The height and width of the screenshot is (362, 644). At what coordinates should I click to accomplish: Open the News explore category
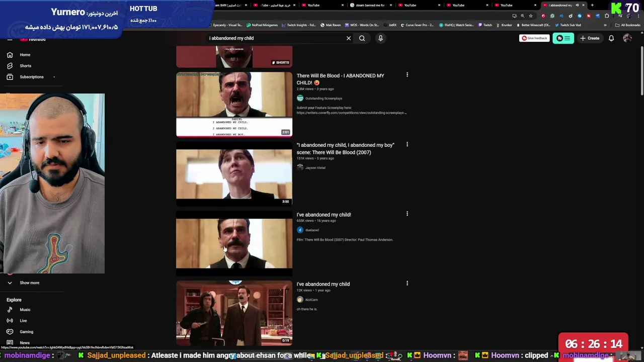tap(24, 343)
